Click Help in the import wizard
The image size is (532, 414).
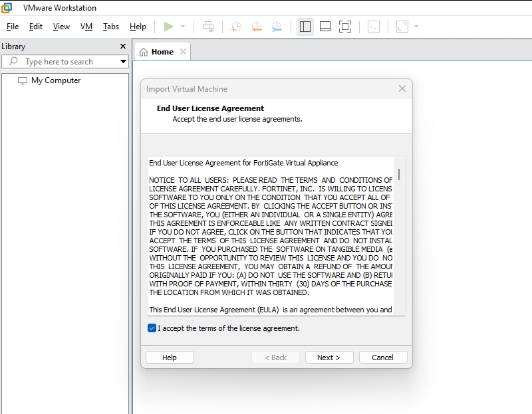(170, 357)
